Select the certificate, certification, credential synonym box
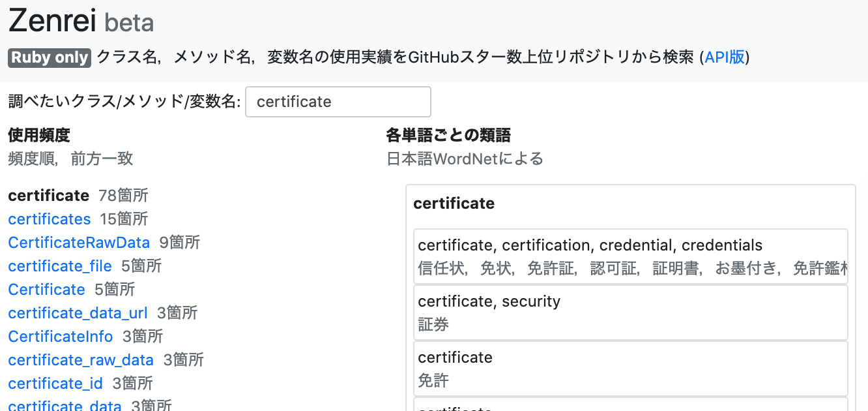Viewport: 868px width, 411px height. tap(631, 256)
